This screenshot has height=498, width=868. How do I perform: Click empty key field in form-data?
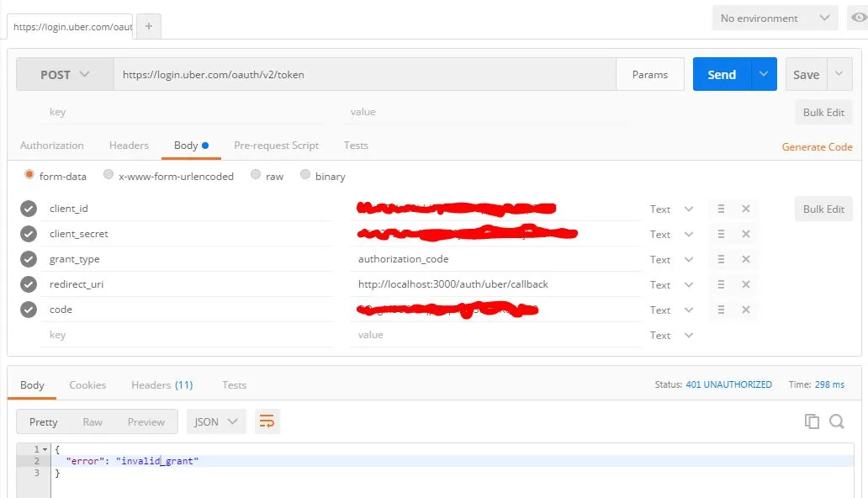point(187,335)
